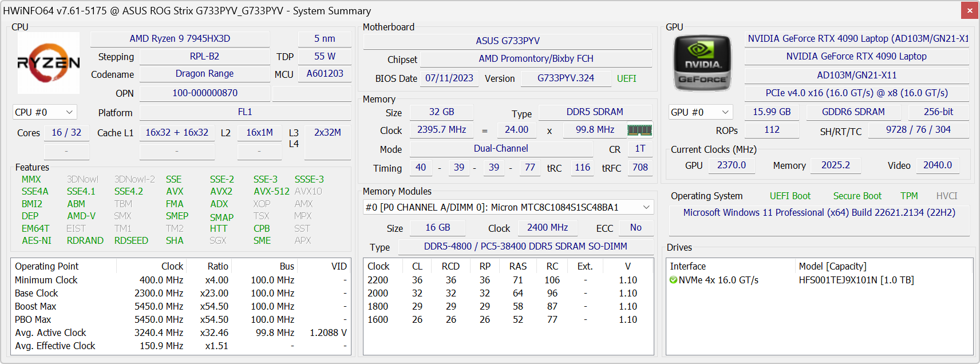Open the GPU #0 selector dropdown
Screen dimensions: 980x364
click(701, 112)
